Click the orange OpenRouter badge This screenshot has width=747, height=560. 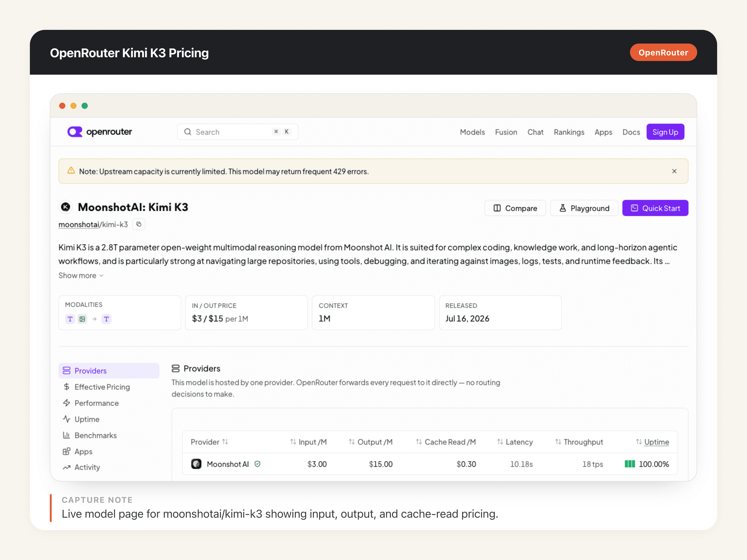(663, 52)
